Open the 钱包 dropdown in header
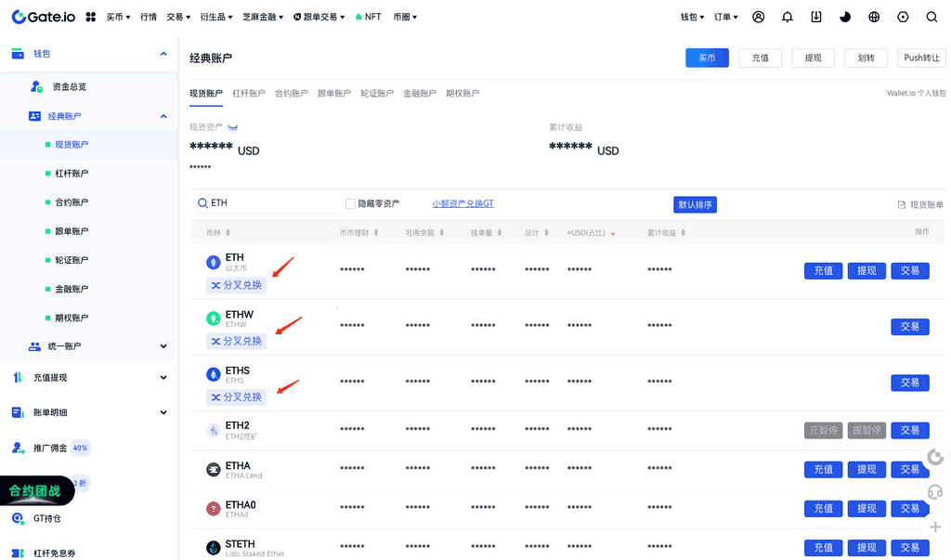Image resolution: width=951 pixels, height=560 pixels. click(x=692, y=17)
